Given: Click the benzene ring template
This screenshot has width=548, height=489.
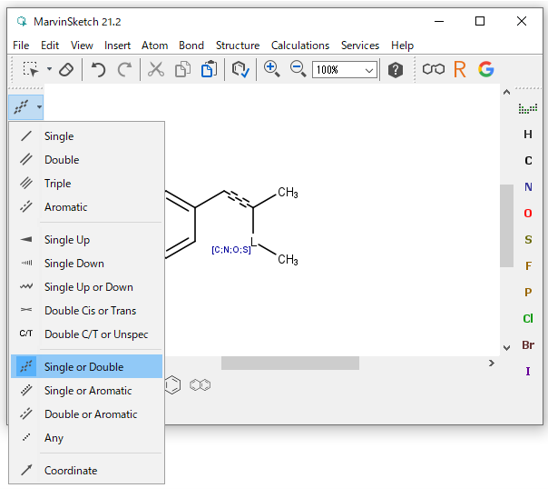Looking at the screenshot, I should (173, 385).
